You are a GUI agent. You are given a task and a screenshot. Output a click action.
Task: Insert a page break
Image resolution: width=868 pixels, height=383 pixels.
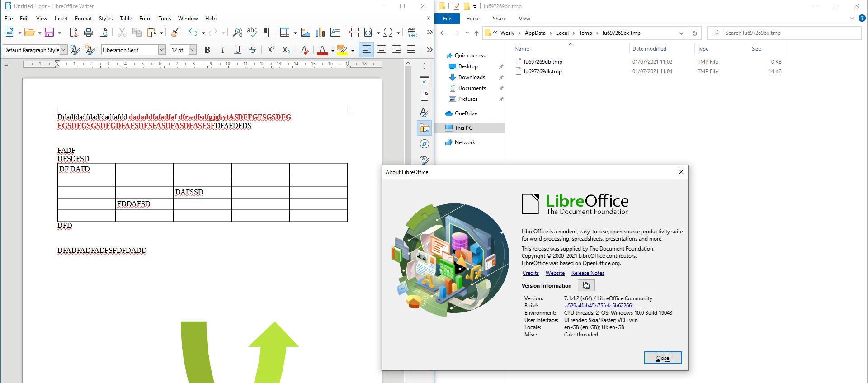354,32
